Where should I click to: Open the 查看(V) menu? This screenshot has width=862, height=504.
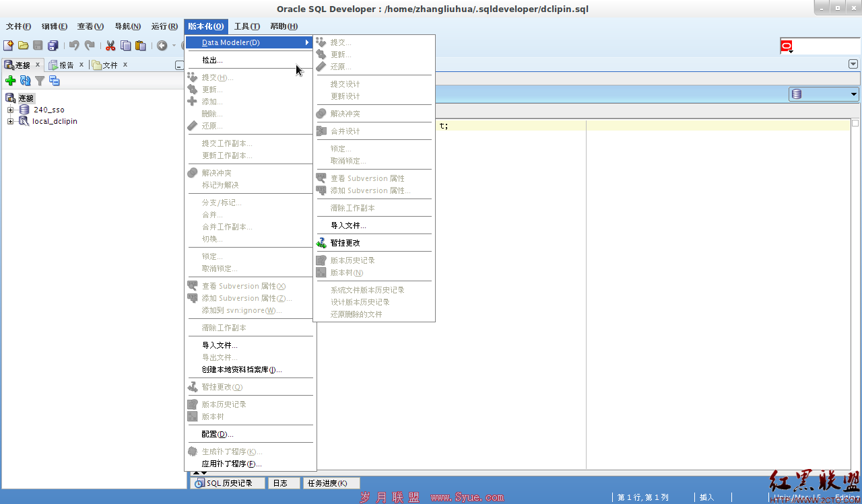pyautogui.click(x=90, y=26)
